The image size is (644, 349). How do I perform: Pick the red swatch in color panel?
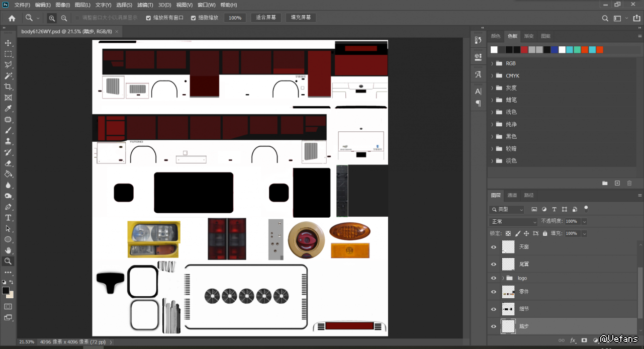pyautogui.click(x=524, y=49)
